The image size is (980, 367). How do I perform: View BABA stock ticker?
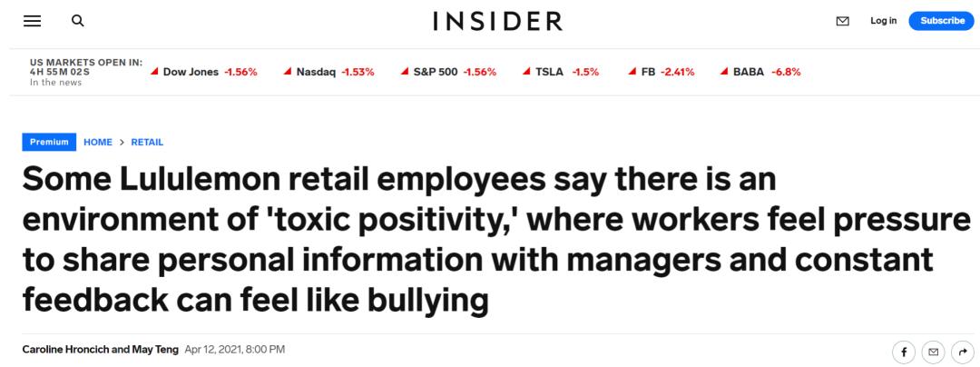[760, 72]
